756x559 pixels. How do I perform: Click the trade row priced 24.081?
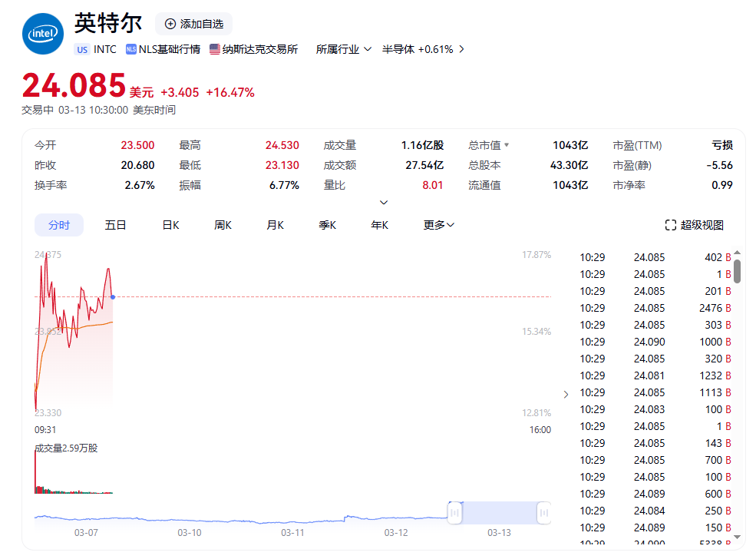click(x=655, y=375)
